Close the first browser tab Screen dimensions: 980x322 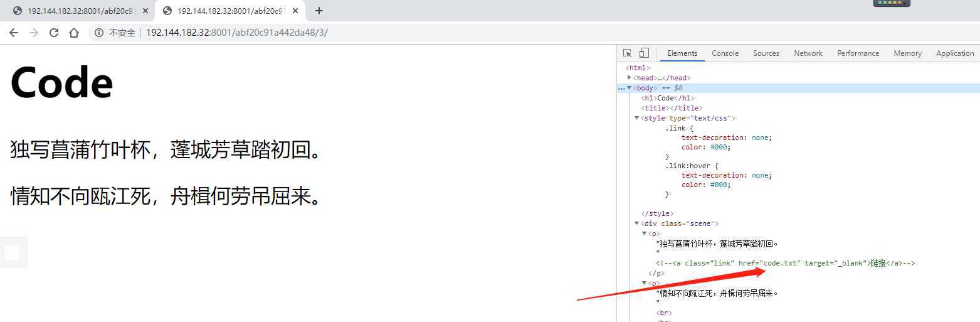point(145,11)
